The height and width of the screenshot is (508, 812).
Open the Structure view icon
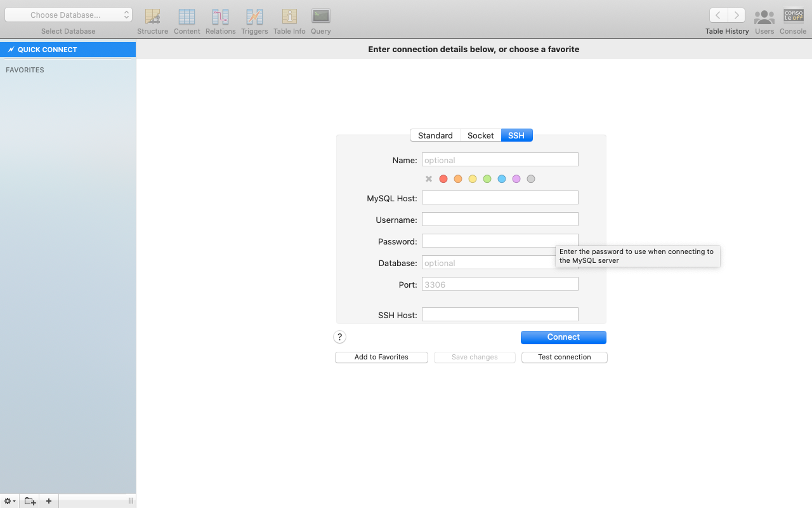click(x=152, y=21)
